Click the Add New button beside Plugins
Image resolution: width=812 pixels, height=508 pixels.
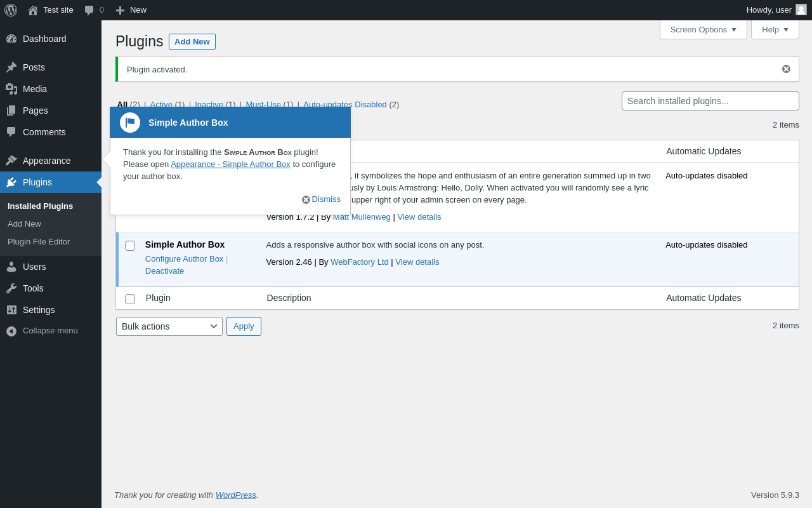click(192, 42)
